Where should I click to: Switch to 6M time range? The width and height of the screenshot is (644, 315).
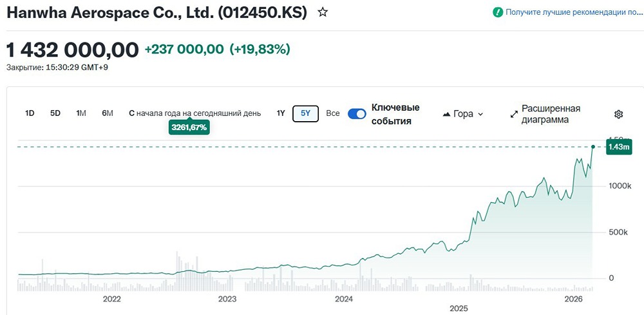(108, 113)
